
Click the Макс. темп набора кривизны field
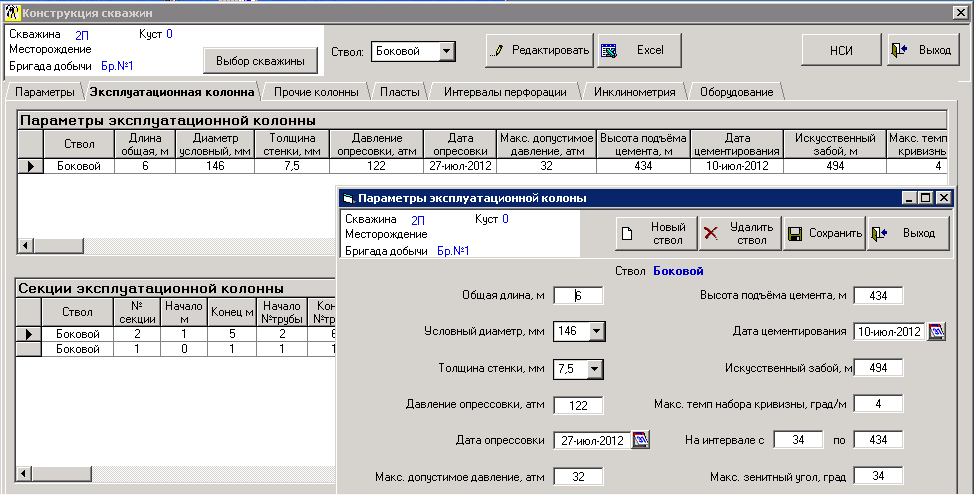tap(878, 404)
